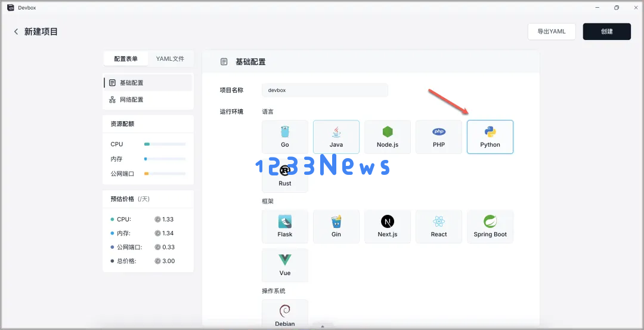644x330 pixels.
Task: Click the 公网端口 resource usage bar
Action: [x=165, y=174]
